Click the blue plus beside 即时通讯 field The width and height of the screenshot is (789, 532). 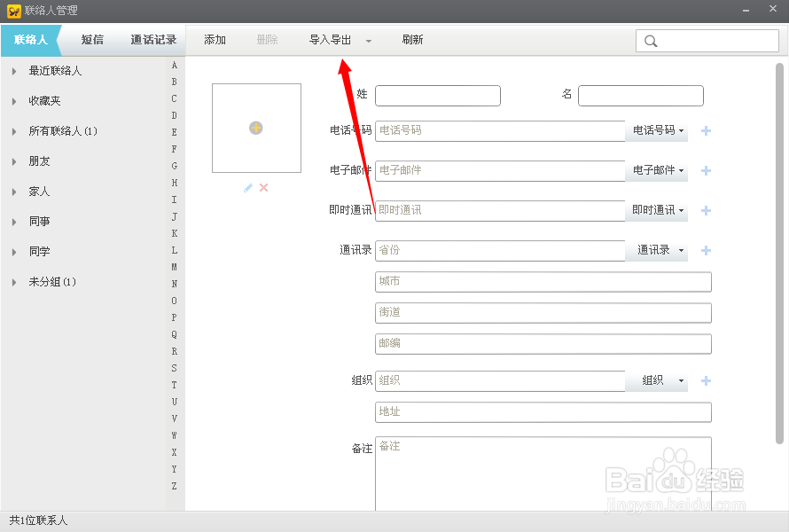[706, 211]
